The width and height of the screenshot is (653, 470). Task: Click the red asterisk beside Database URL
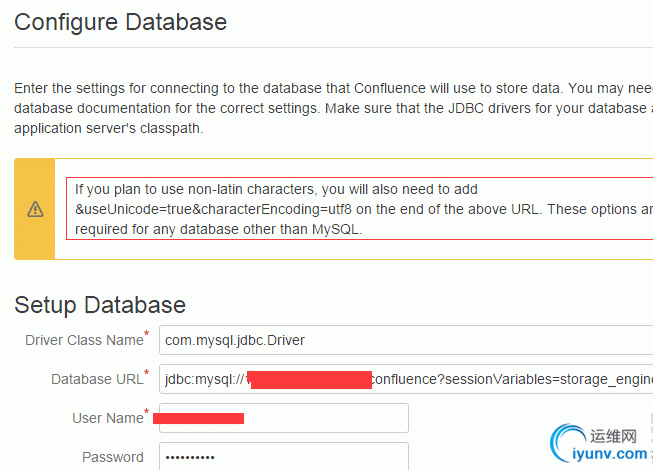coord(147,373)
